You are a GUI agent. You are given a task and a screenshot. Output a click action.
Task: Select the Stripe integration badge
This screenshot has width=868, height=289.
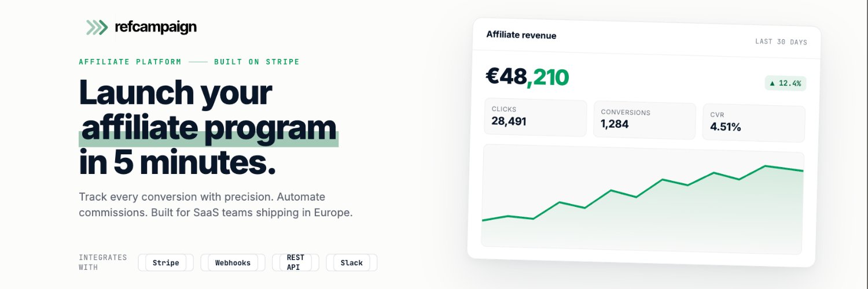point(165,262)
